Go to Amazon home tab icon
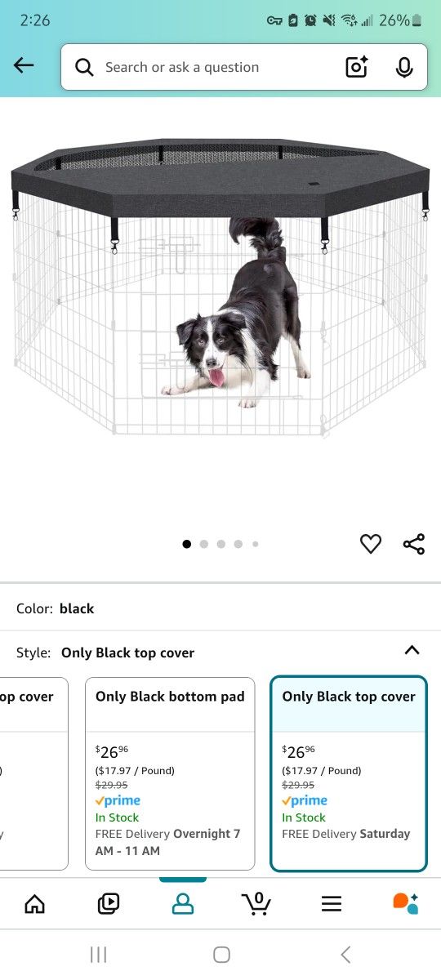 (x=34, y=903)
